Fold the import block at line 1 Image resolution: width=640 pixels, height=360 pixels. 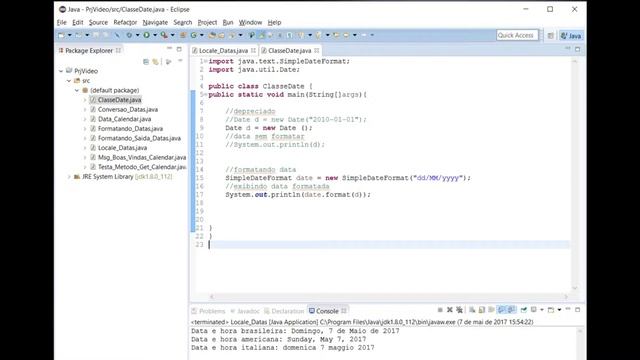click(x=206, y=61)
